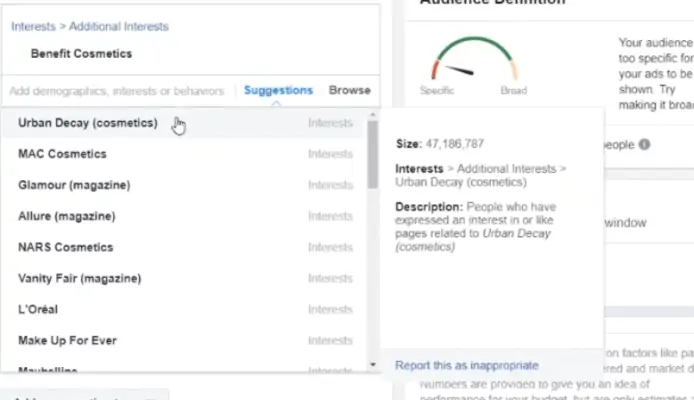Open the Browse tab
The width and height of the screenshot is (694, 400).
[350, 90]
